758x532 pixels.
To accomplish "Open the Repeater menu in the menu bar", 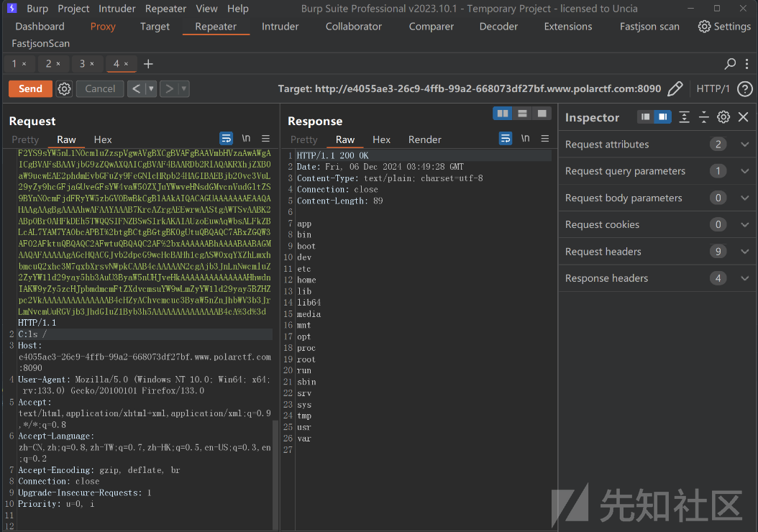I will coord(166,9).
